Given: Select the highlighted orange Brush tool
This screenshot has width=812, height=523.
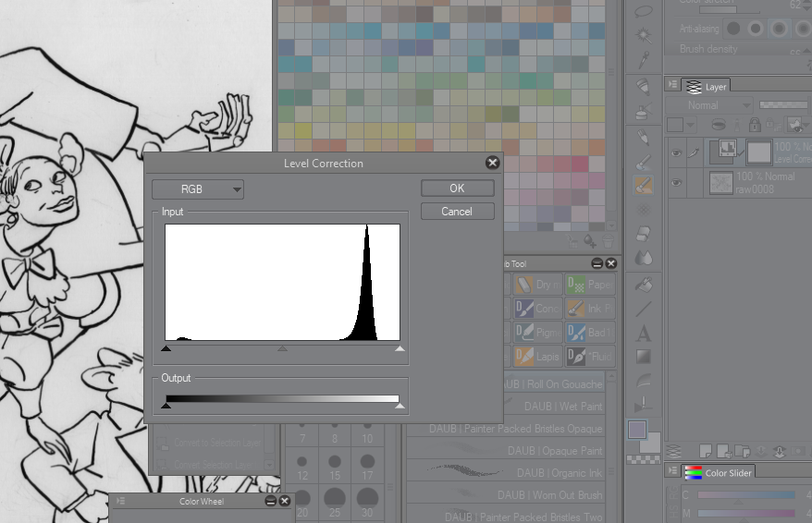Looking at the screenshot, I should pyautogui.click(x=644, y=185).
